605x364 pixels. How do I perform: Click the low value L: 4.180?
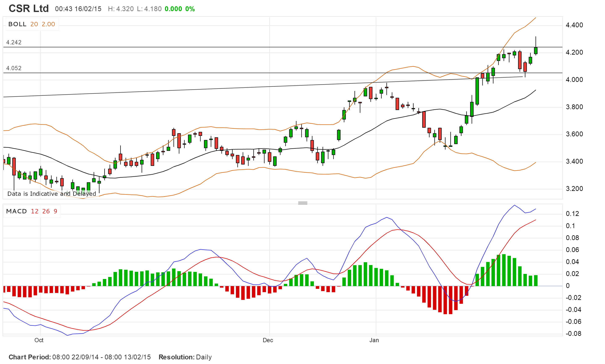[x=149, y=9]
